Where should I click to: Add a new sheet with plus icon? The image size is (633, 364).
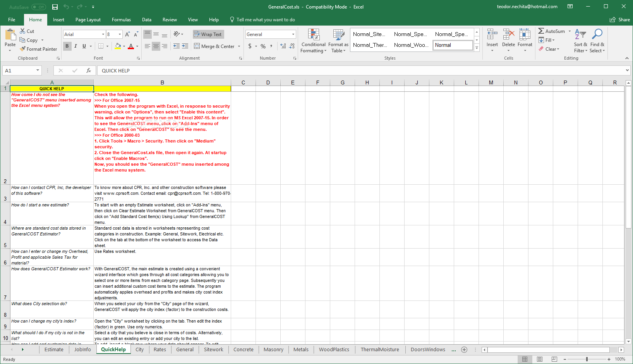pos(464,350)
